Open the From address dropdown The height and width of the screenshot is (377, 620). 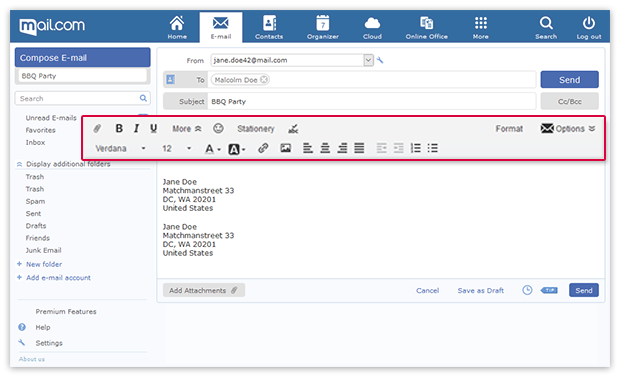point(368,60)
